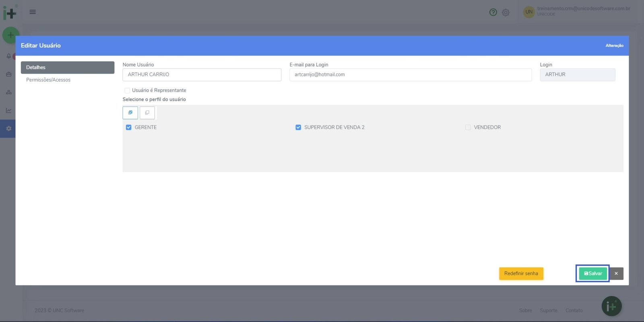
Task: Uncheck the GERENTE profile checkbox
Action: (129, 127)
